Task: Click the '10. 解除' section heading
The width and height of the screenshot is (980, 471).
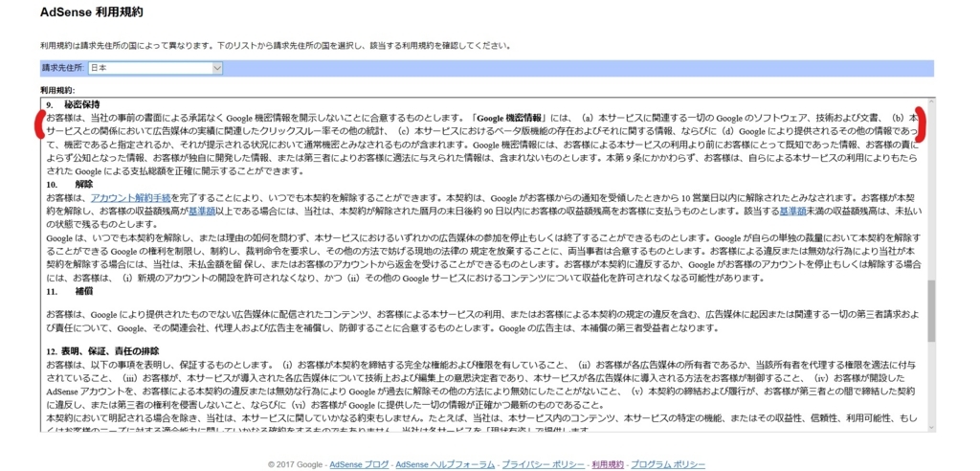Action: 69,184
